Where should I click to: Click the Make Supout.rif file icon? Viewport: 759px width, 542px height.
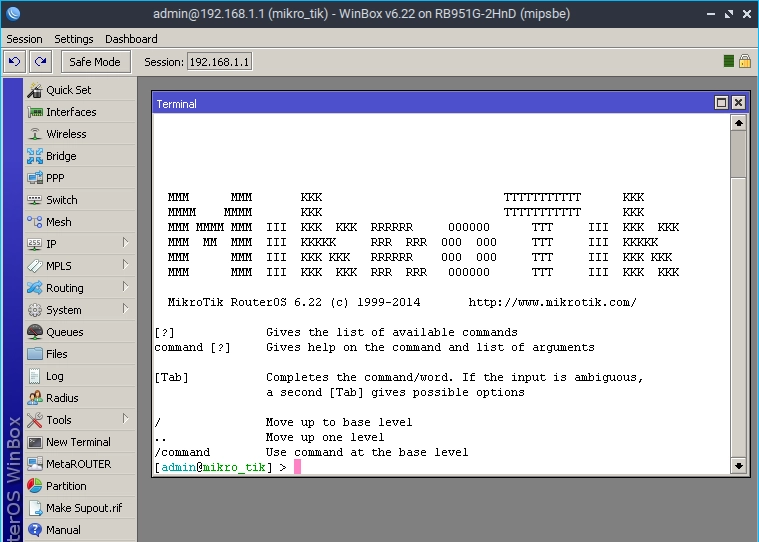[x=35, y=508]
